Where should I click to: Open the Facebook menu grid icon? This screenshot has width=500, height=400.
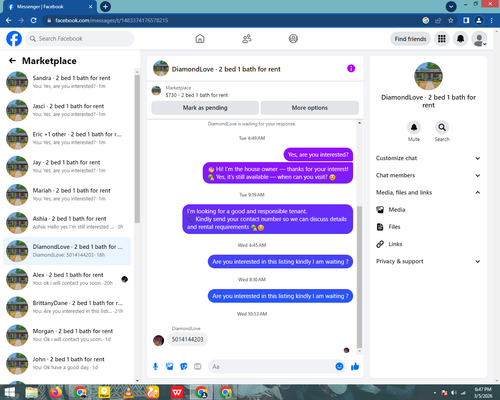click(442, 39)
